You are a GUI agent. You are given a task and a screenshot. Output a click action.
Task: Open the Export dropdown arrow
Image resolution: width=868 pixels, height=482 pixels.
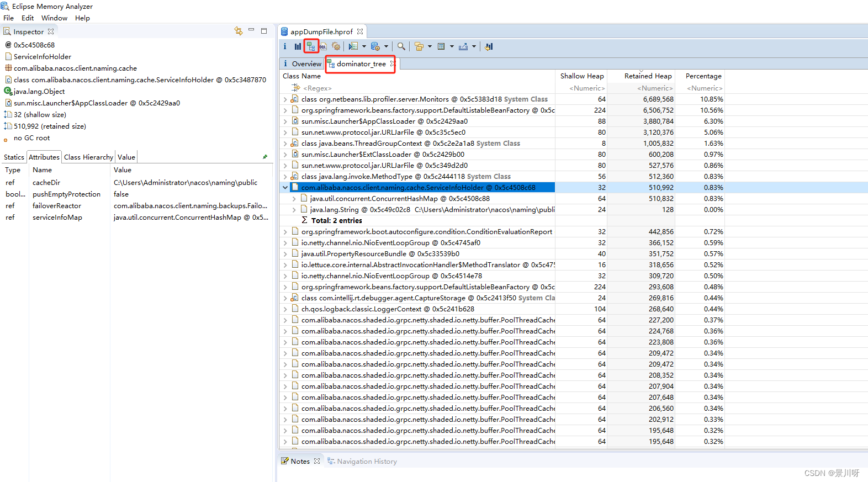tap(474, 47)
